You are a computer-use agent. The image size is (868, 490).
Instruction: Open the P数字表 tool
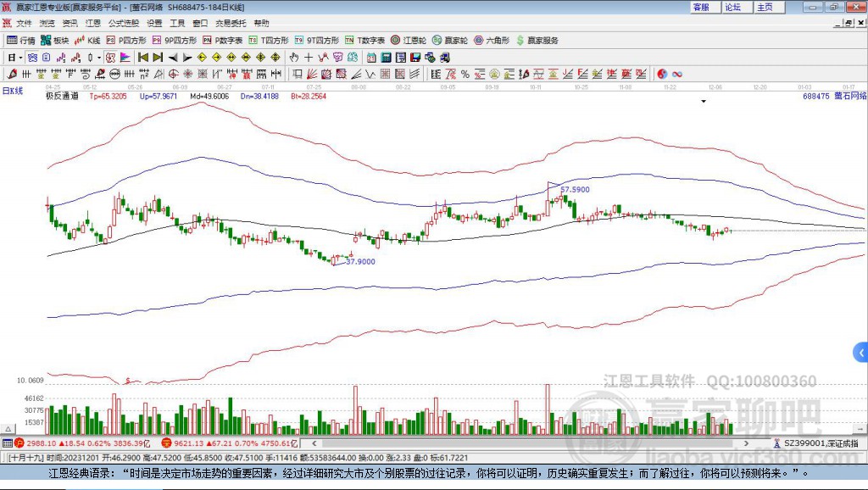click(x=223, y=41)
